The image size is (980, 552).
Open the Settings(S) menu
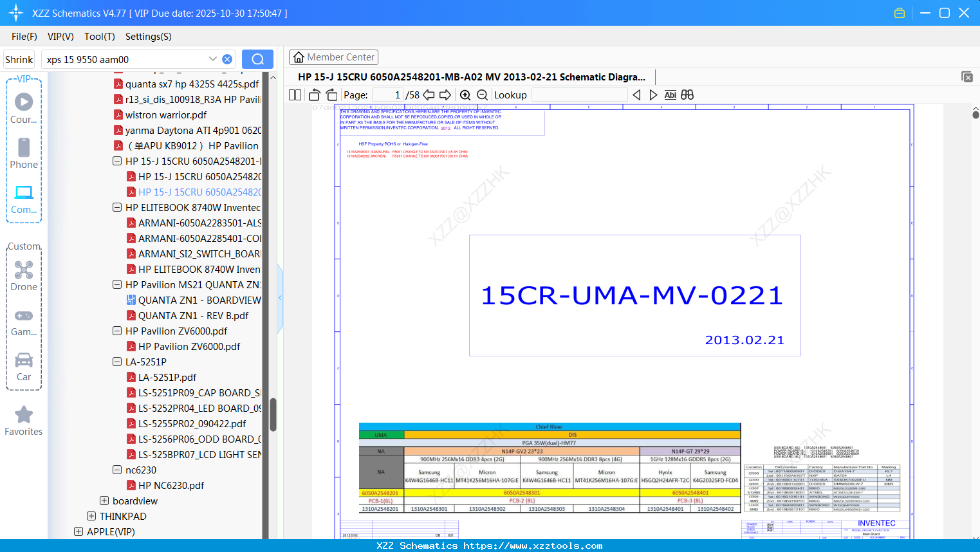click(149, 37)
